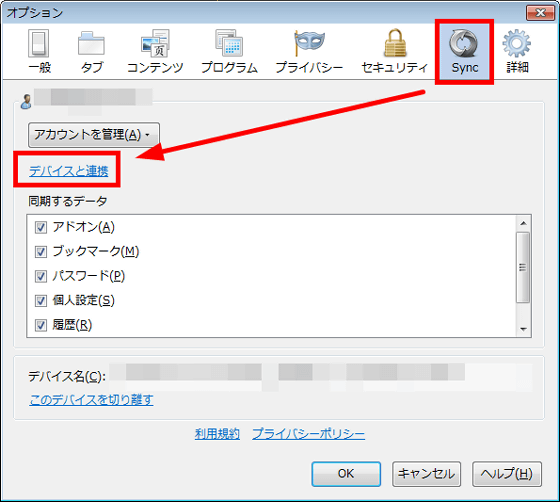The image size is (560, 502).
Task: Uncheck the アドオン(A) sync checkbox
Action: pyautogui.click(x=40, y=227)
